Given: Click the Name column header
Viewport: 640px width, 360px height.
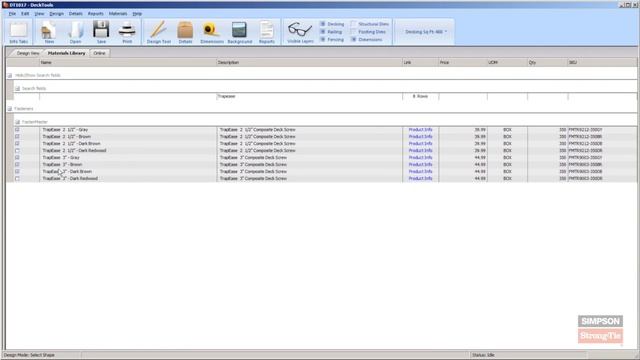Looking at the screenshot, I should (128, 62).
